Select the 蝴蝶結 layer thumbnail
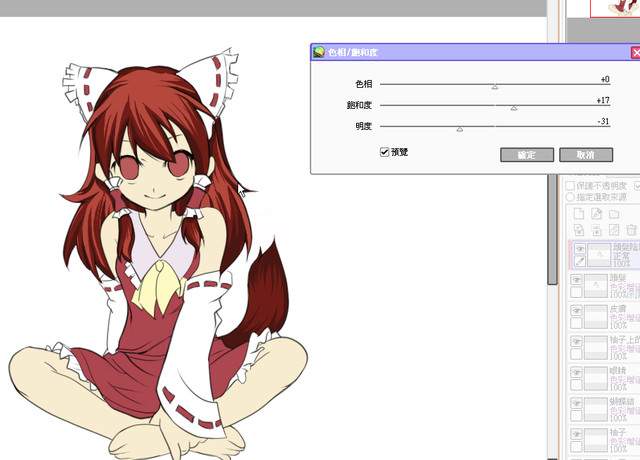640x460 pixels. tap(596, 410)
